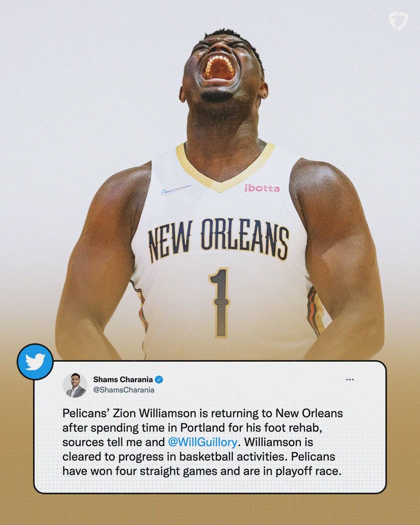Image resolution: width=420 pixels, height=525 pixels.
Task: Open Shams Charania's profile avatar
Action: click(x=75, y=385)
